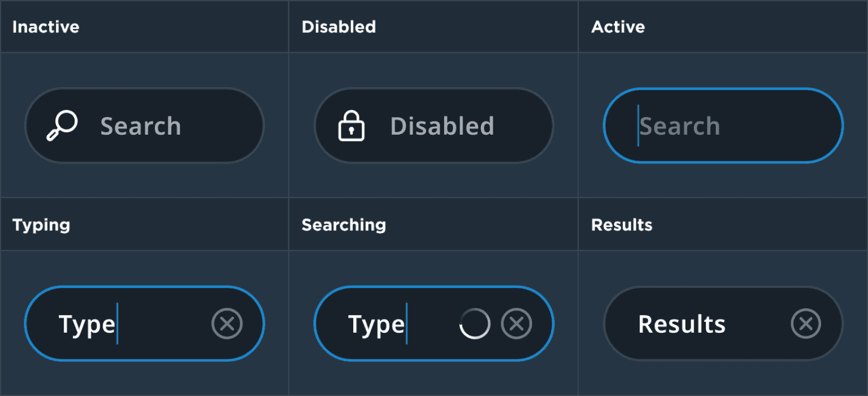Click the Searching header label
The width and height of the screenshot is (868, 396).
(x=344, y=225)
